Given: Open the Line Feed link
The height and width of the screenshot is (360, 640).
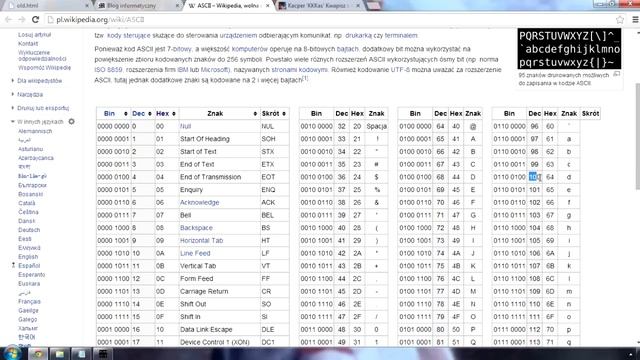Looking at the screenshot, I should tap(195, 253).
